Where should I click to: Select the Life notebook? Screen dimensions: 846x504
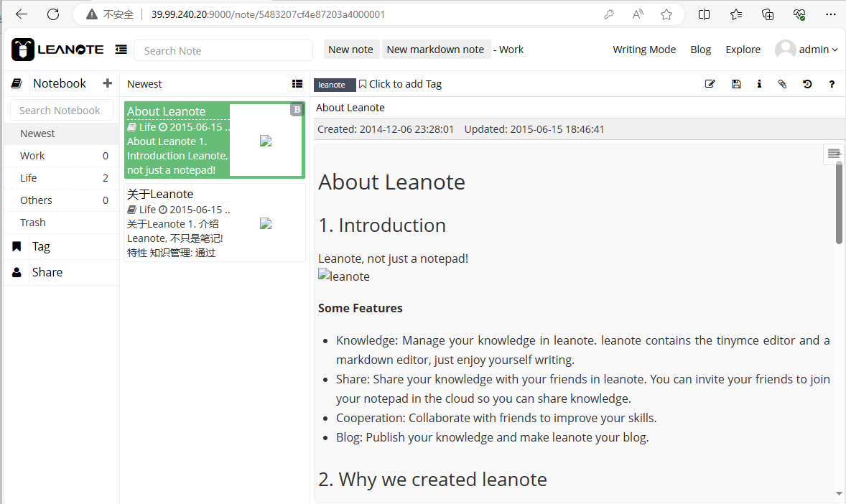click(29, 178)
